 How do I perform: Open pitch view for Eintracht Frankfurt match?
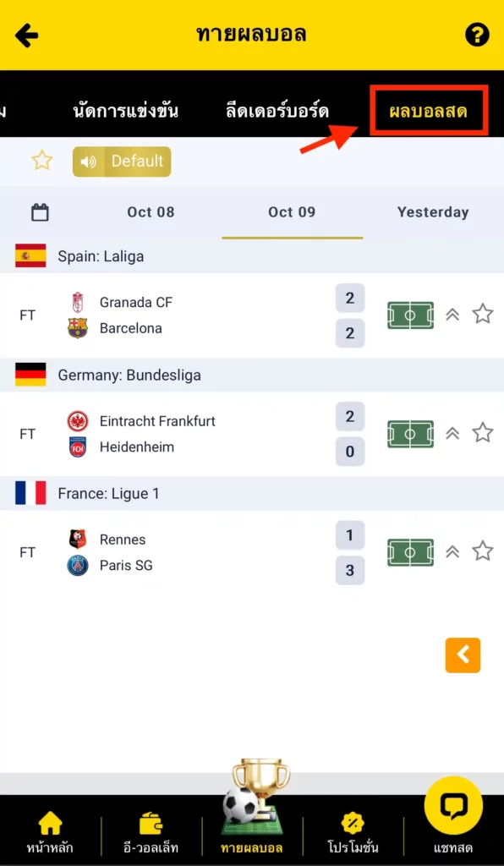click(410, 434)
